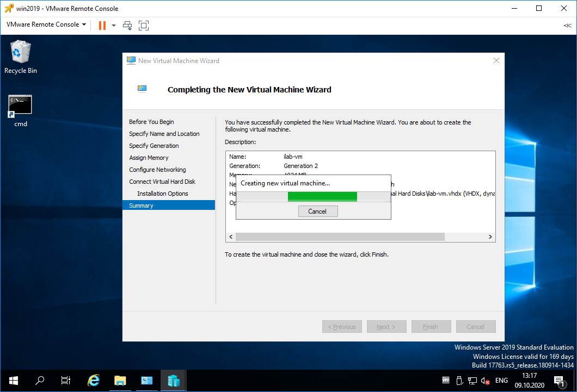Click the "ilab-vm" name value

coord(293,157)
